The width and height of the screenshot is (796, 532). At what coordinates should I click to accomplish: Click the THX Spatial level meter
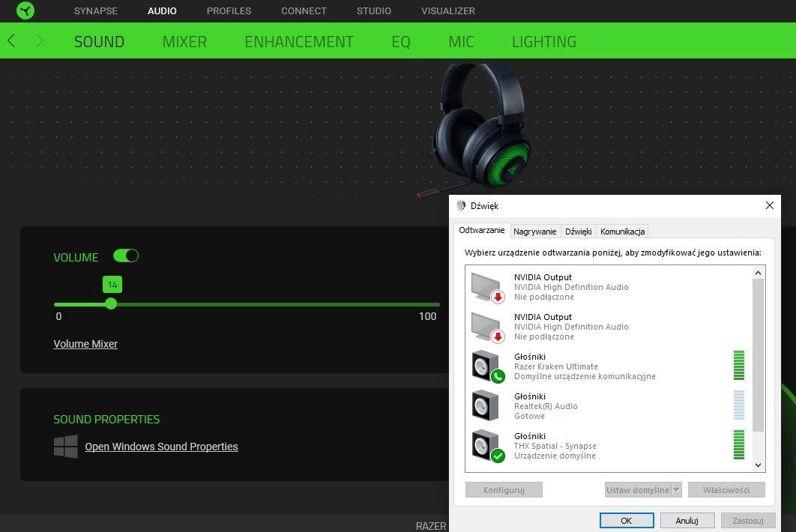(738, 444)
